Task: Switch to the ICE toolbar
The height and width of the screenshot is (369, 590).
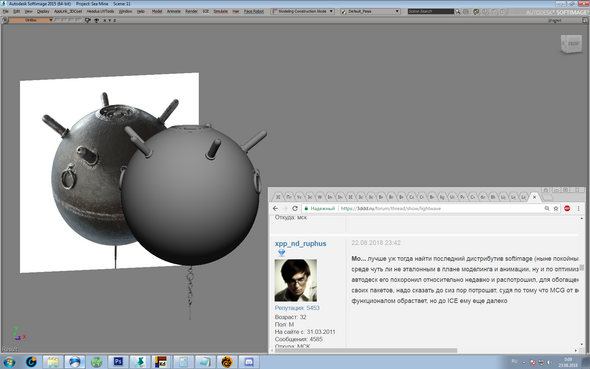Action: (206, 12)
